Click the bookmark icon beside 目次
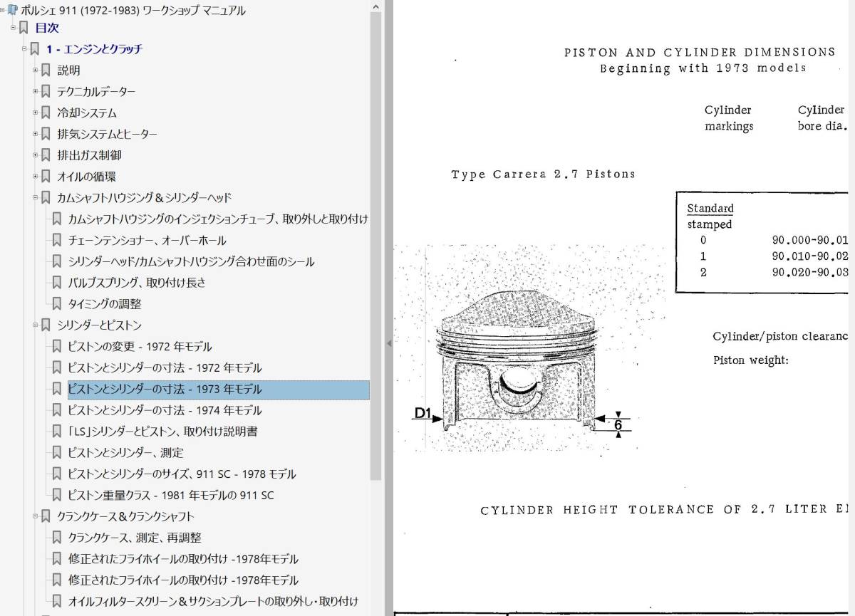The width and height of the screenshot is (855, 616). click(x=24, y=28)
